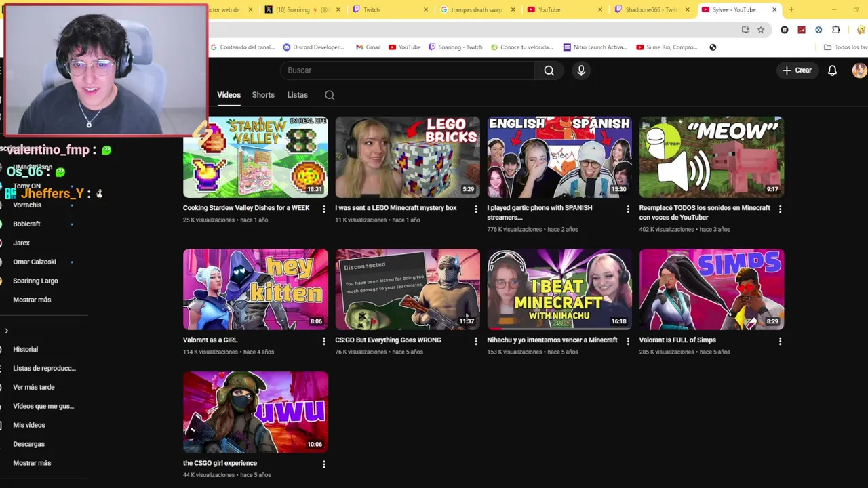Open Nitro Launch Activa bookmark

595,47
